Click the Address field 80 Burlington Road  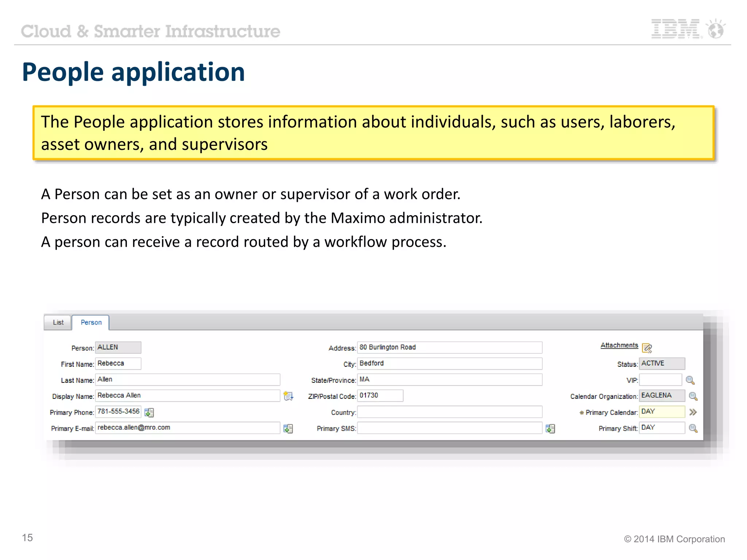click(x=450, y=347)
